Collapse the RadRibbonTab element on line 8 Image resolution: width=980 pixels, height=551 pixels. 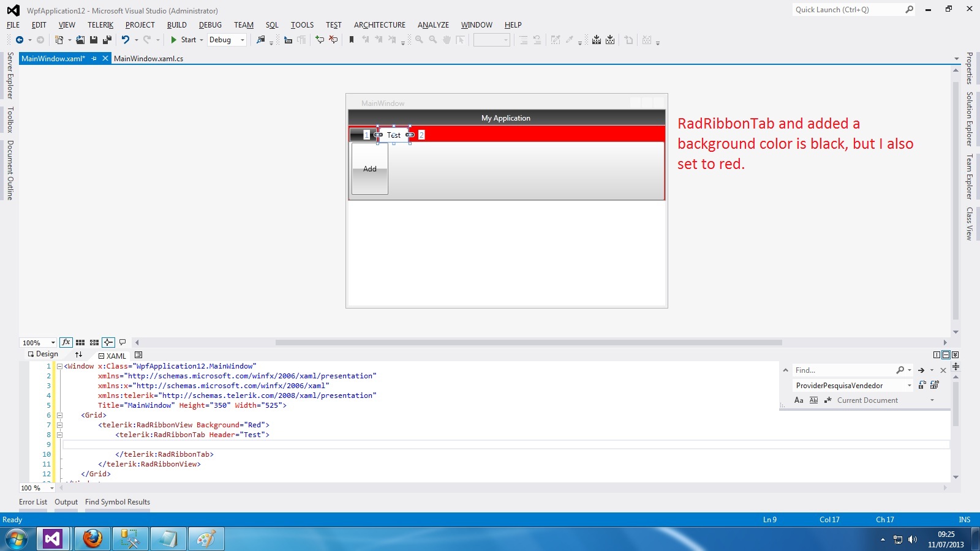(59, 435)
